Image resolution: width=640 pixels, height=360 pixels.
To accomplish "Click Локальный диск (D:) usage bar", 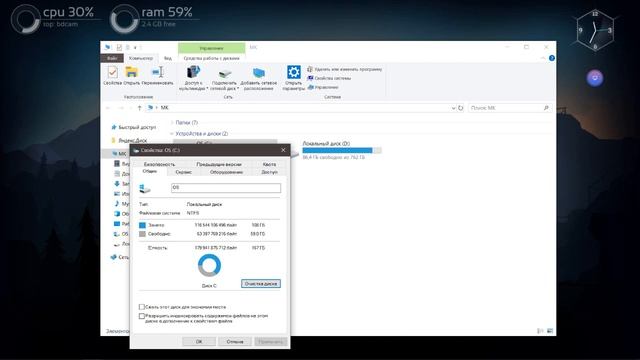I will [342, 151].
